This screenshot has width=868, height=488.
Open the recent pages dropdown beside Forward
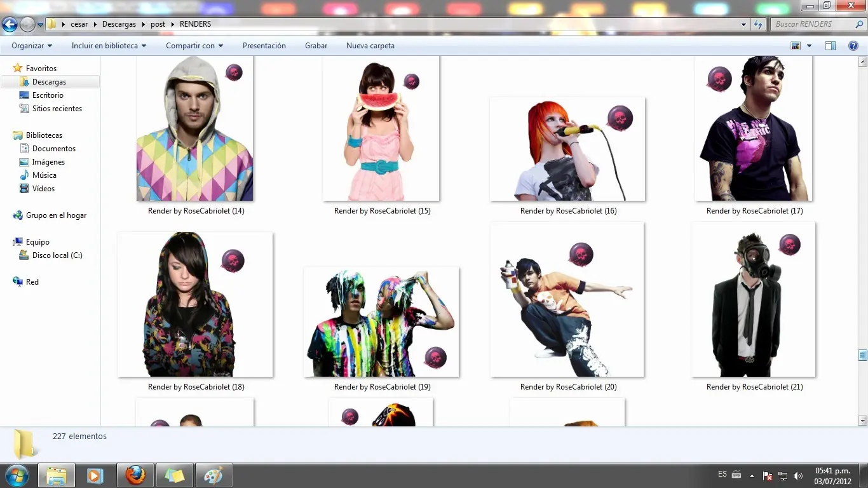pyautogui.click(x=40, y=25)
